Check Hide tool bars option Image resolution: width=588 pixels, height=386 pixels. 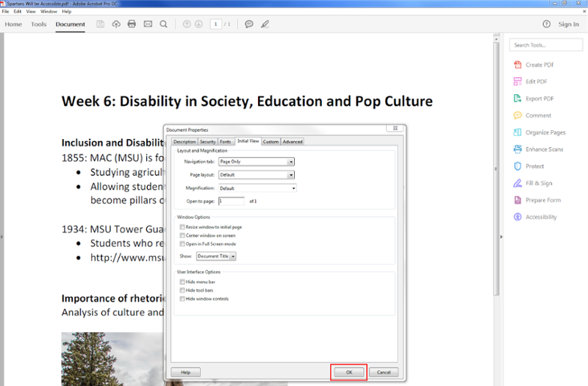coord(182,290)
